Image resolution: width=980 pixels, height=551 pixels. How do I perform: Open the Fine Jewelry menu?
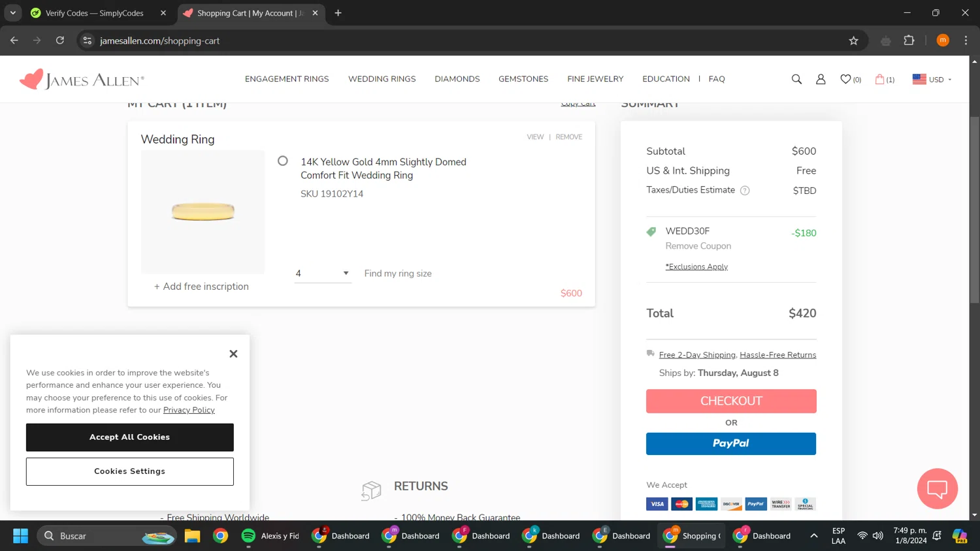[595, 79]
